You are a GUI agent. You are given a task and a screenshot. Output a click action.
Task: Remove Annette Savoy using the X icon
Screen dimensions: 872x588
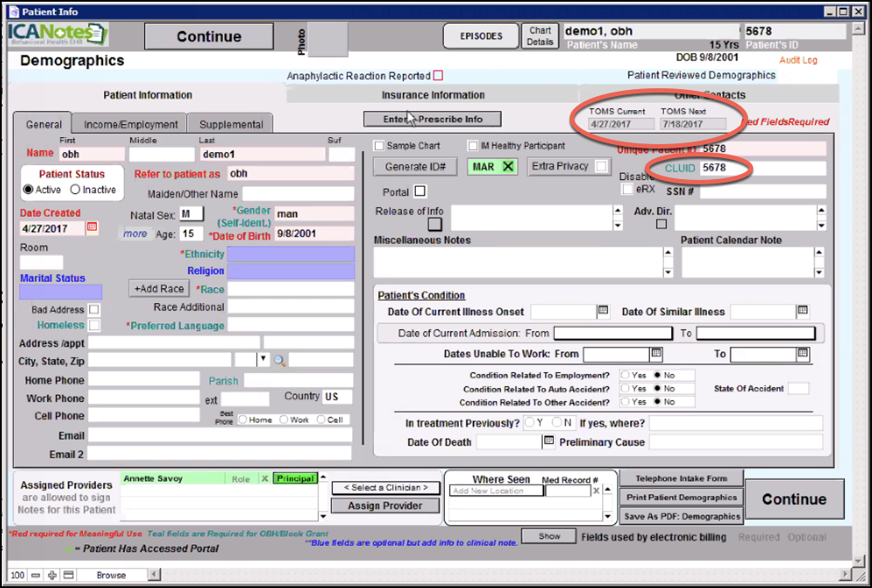265,479
